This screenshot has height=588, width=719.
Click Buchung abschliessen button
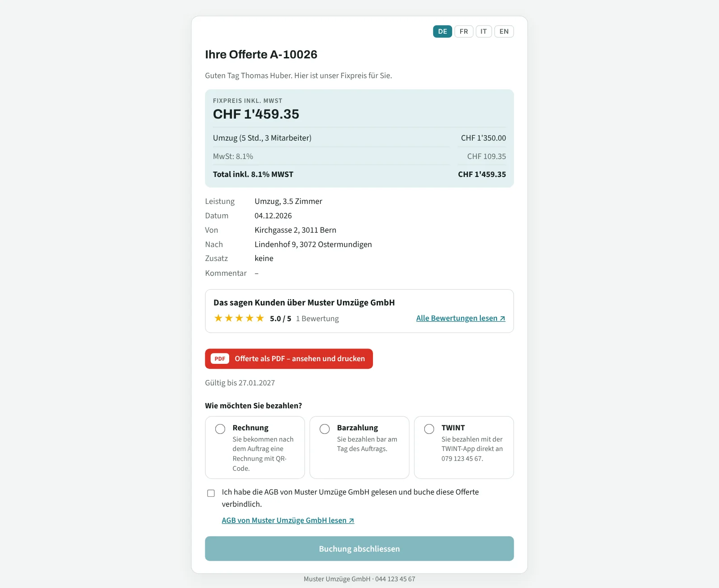click(359, 548)
